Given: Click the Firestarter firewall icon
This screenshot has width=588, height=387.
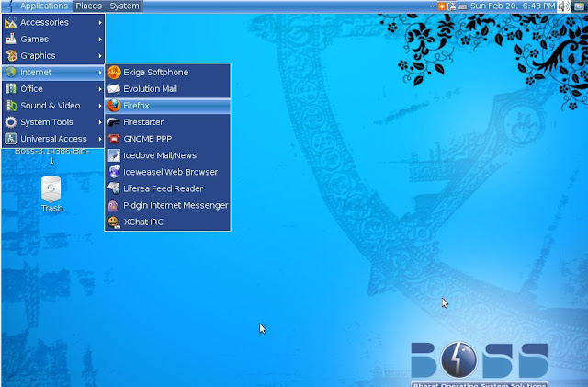Looking at the screenshot, I should coord(114,122).
